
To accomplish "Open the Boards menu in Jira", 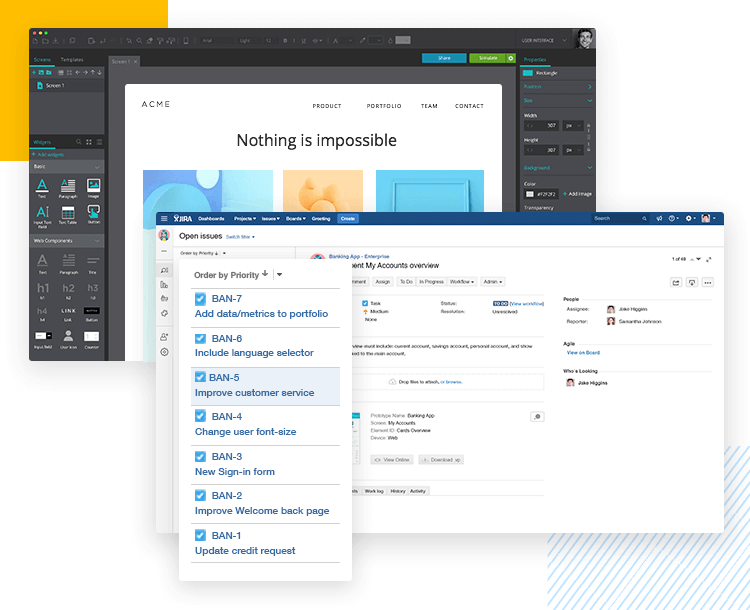I will point(296,219).
